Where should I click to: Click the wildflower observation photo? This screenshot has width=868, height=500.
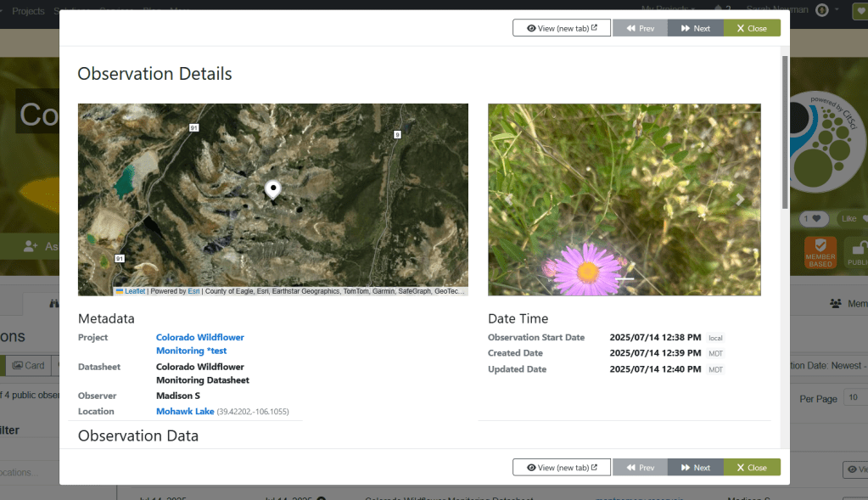[x=624, y=199]
